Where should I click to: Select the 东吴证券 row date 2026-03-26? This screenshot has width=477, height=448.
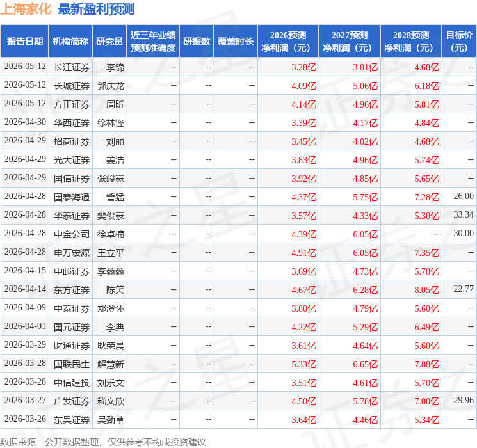tap(25, 419)
